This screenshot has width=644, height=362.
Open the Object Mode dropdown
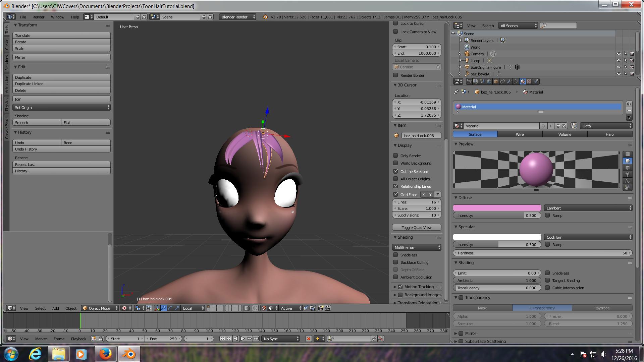pos(100,308)
